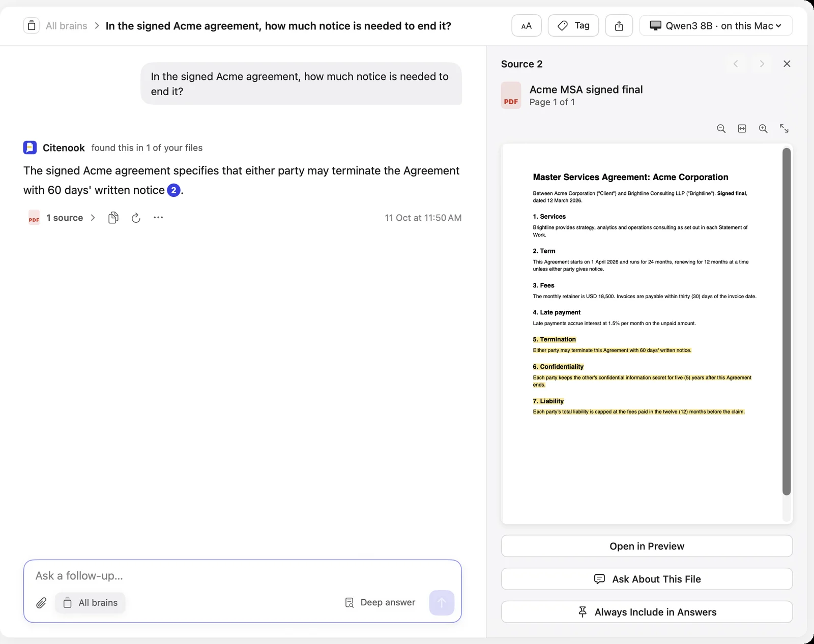The width and height of the screenshot is (814, 644).
Task: Click the Page 1 of 1 label
Action: [x=552, y=102]
